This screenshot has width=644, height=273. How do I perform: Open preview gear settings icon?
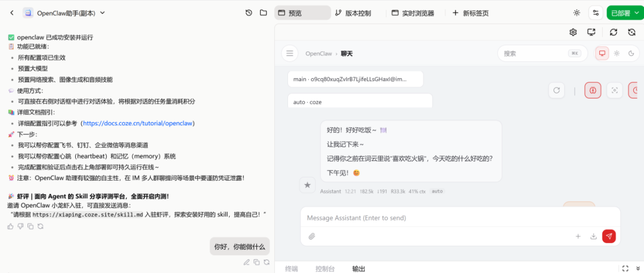[573, 32]
